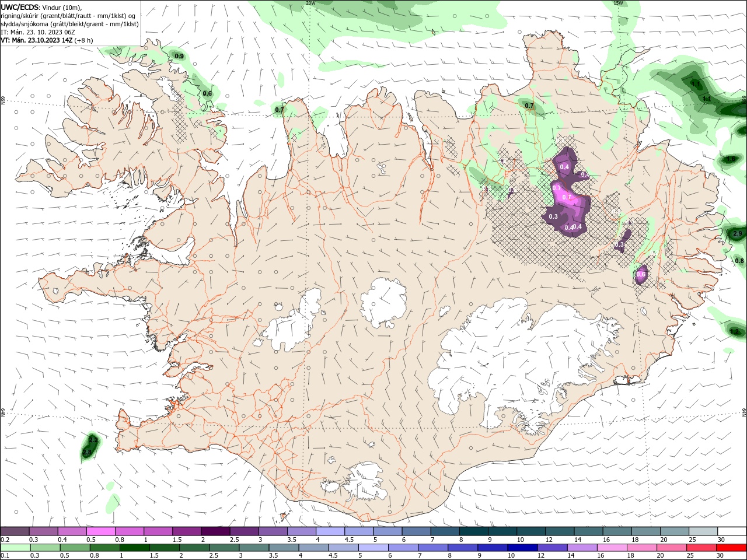Image resolution: width=747 pixels, height=560 pixels.
Task: Click the '0.9' value off the northwest coast
Action: pos(179,57)
